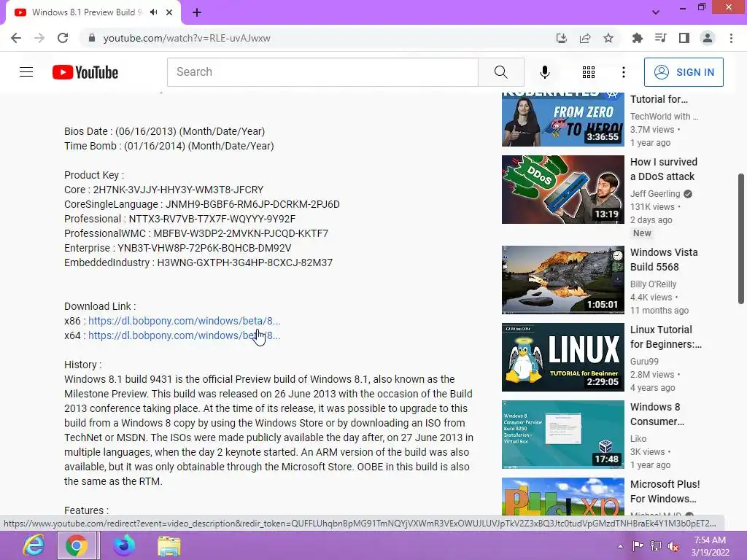Image resolution: width=747 pixels, height=560 pixels.
Task: Open the Linux Tutorial thumbnail
Action: click(x=562, y=357)
